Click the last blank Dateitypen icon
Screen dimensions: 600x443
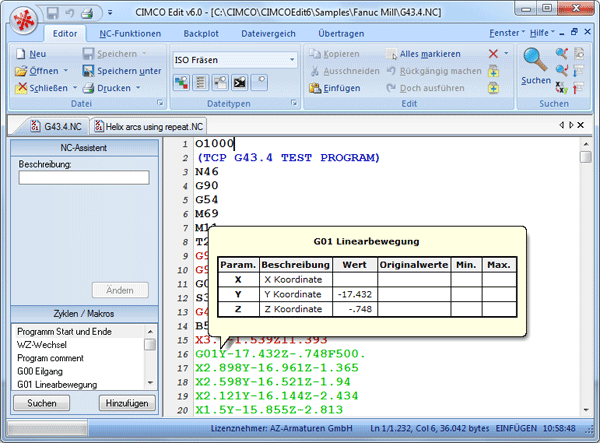[x=259, y=82]
